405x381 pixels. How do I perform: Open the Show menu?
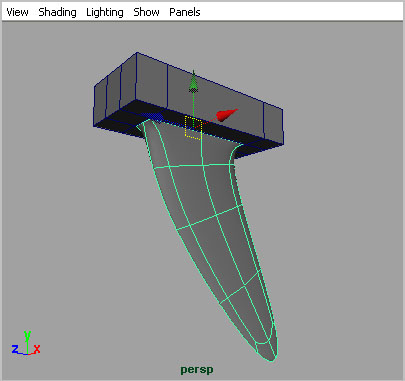point(146,12)
